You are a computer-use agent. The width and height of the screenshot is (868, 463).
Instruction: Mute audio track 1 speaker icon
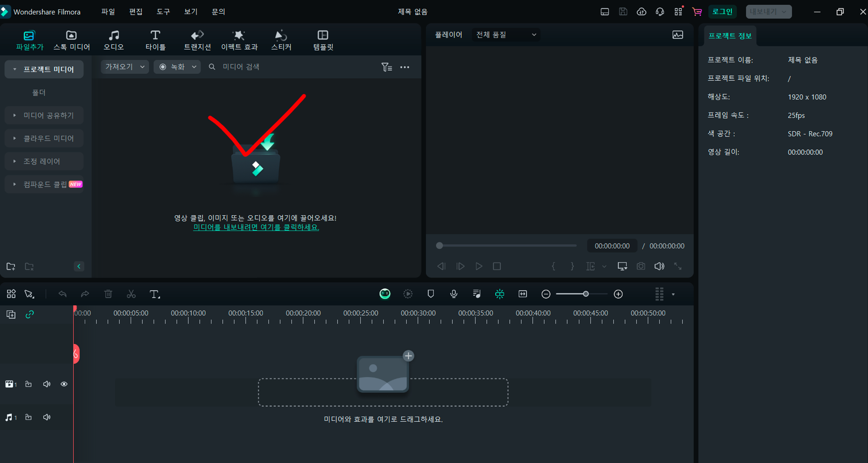[47, 417]
